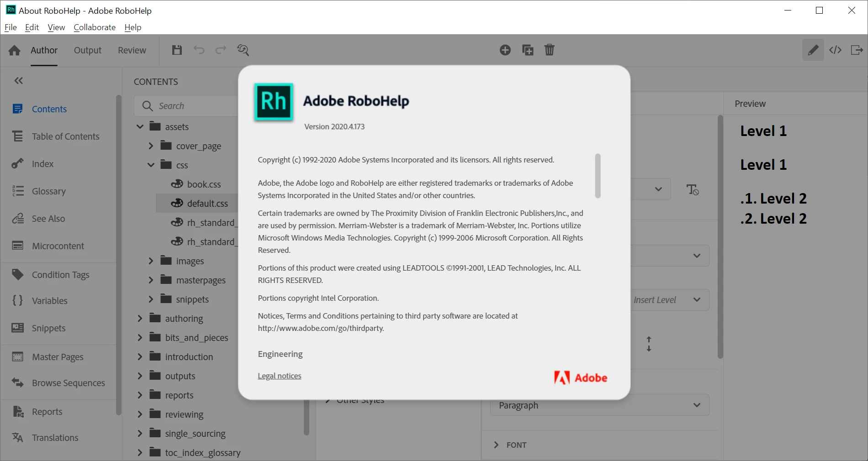
Task: Open the Preview export icon
Action: click(857, 50)
